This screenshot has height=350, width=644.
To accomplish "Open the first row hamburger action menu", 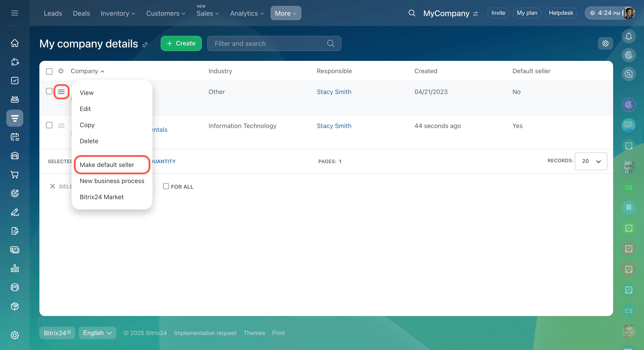I will click(x=61, y=92).
